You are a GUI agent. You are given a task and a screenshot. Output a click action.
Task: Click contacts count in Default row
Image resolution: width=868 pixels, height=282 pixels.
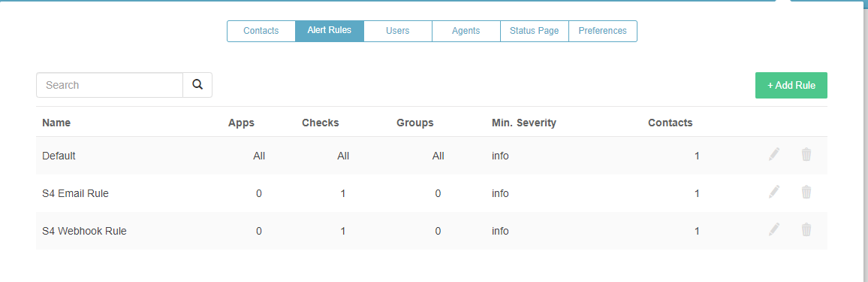(697, 156)
